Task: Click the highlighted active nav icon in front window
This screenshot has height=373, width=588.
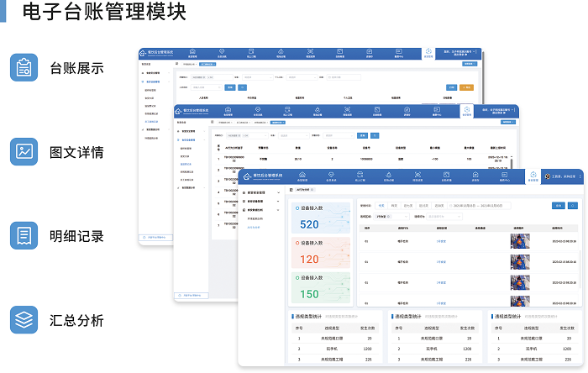Action: (x=532, y=176)
